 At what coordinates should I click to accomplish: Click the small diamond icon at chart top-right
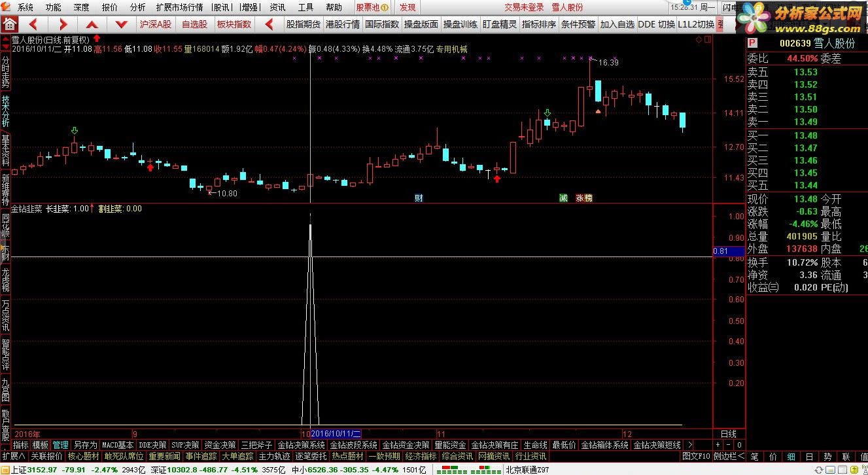tap(699, 39)
